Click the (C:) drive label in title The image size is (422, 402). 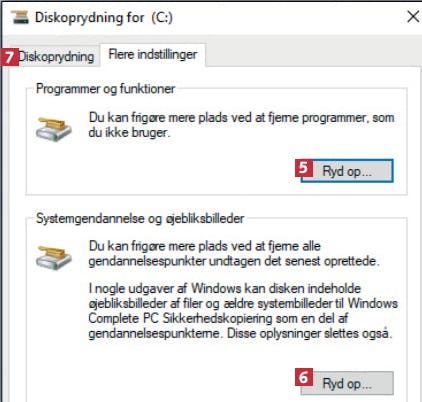point(162,17)
